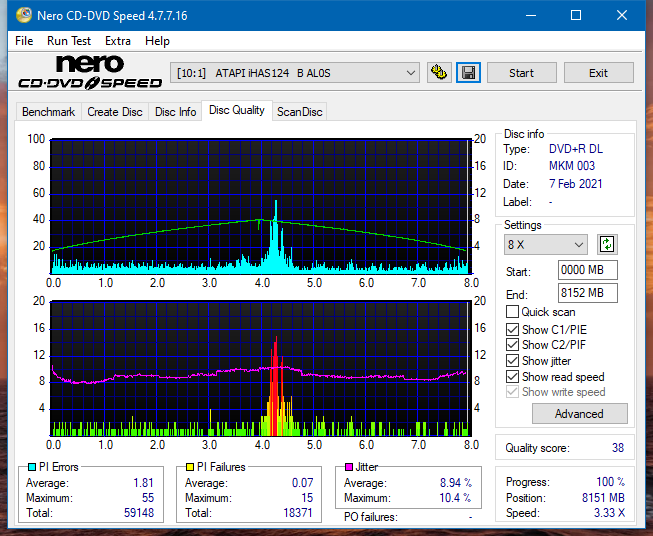Click the Progress value 100 %
The width and height of the screenshot is (653, 536).
(x=611, y=482)
